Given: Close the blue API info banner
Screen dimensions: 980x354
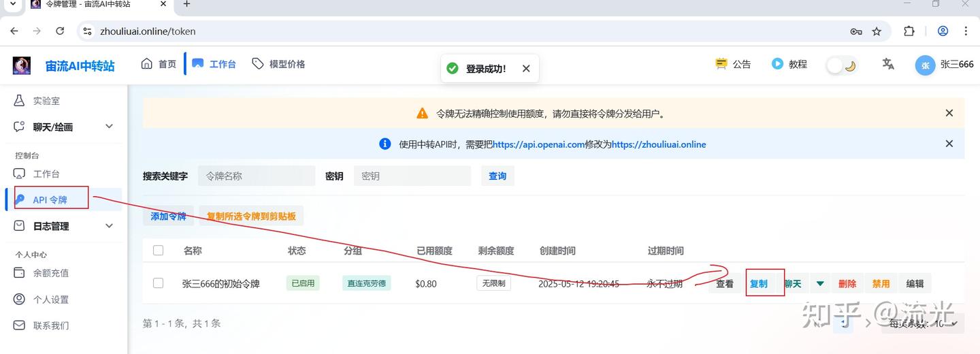Looking at the screenshot, I should (x=949, y=144).
